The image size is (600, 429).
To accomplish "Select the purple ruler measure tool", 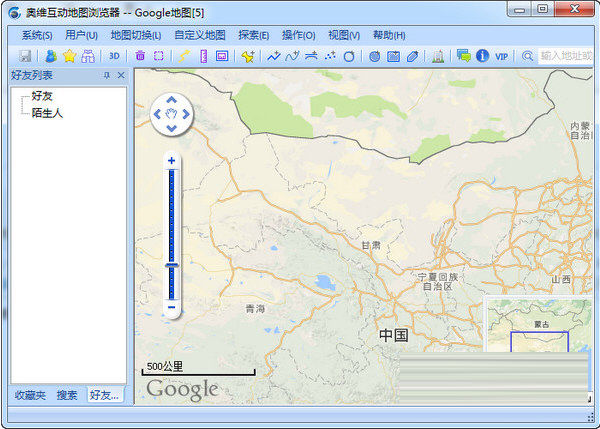I will point(203,56).
